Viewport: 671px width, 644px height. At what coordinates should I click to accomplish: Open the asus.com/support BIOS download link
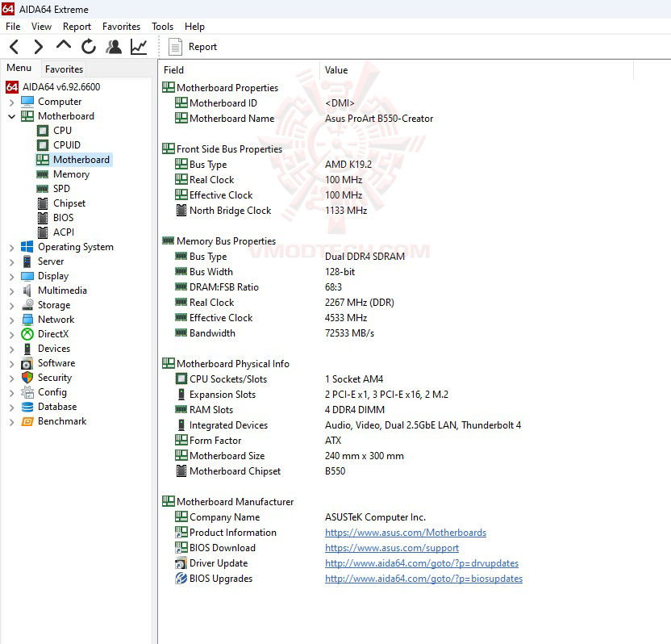click(x=392, y=548)
